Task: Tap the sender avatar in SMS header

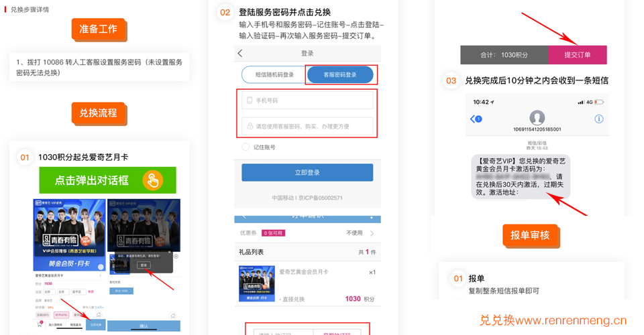Action: tap(537, 118)
